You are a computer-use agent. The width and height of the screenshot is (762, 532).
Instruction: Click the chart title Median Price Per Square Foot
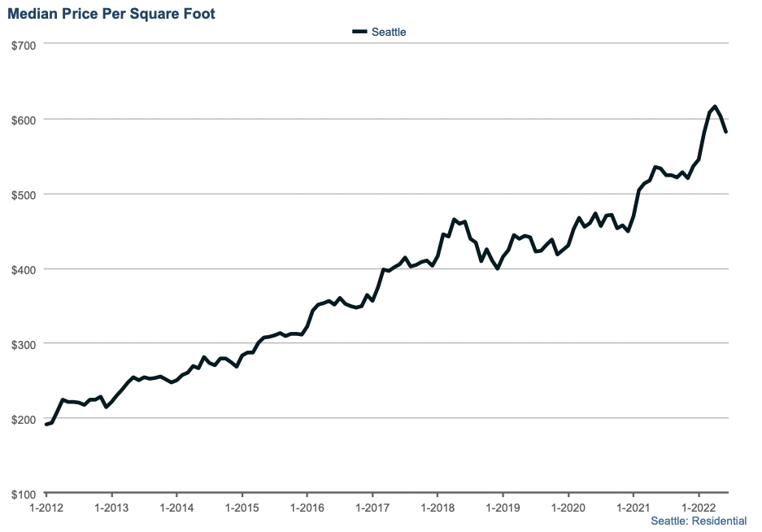click(112, 14)
